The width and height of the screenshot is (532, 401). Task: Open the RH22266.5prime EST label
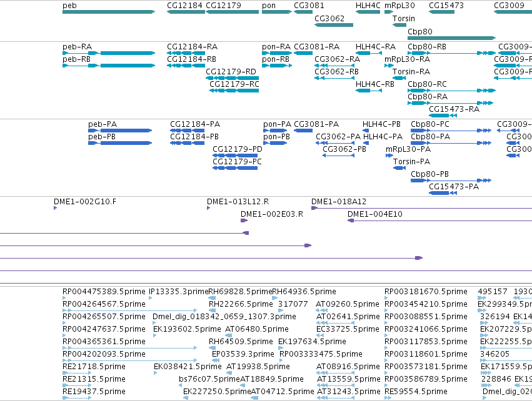(241, 304)
